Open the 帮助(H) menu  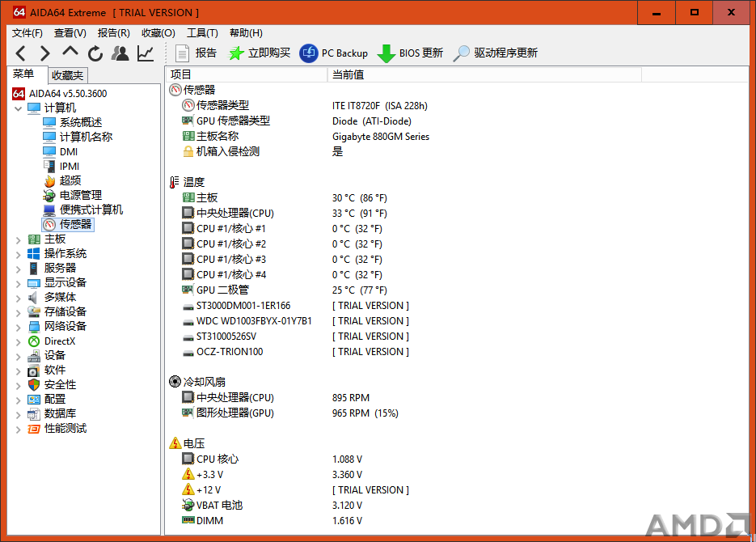246,33
